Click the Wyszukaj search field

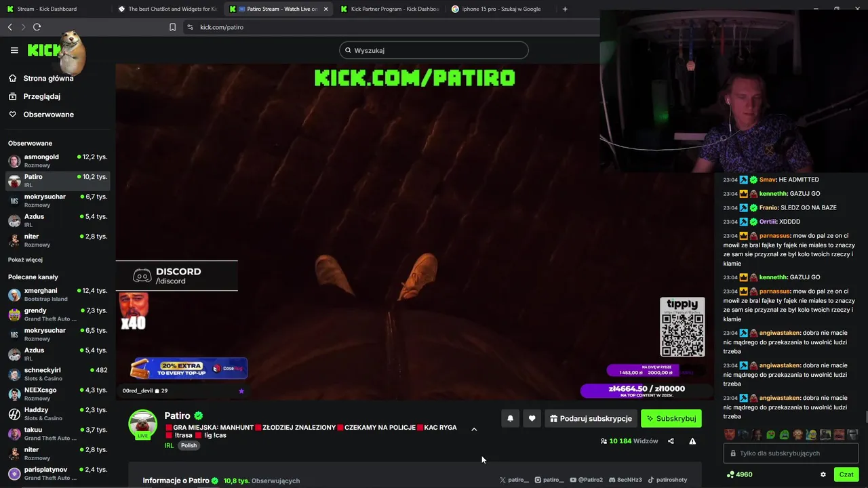(434, 50)
